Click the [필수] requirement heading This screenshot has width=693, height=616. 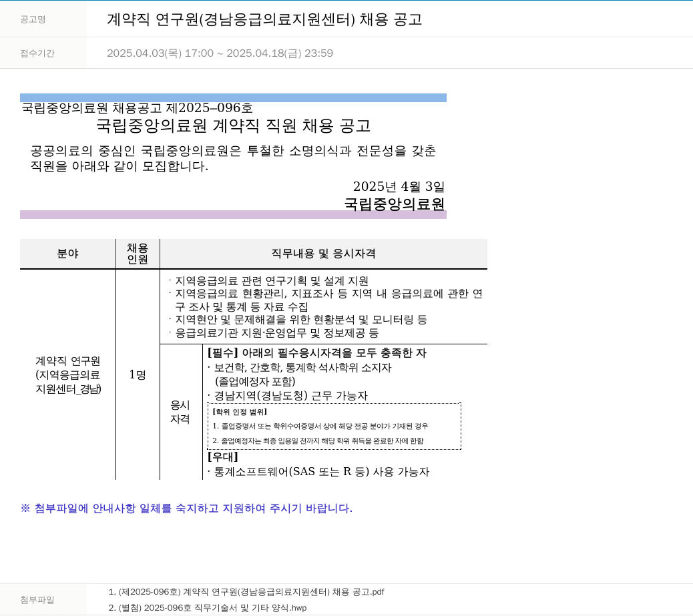[317, 353]
